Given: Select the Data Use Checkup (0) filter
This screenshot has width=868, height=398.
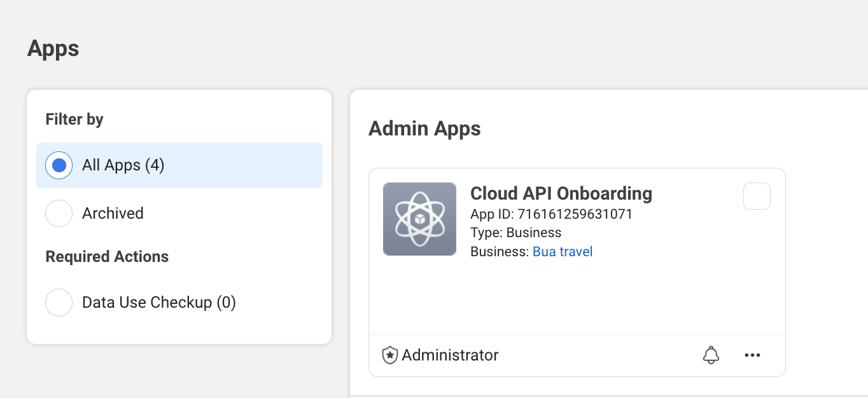Looking at the screenshot, I should click(59, 303).
